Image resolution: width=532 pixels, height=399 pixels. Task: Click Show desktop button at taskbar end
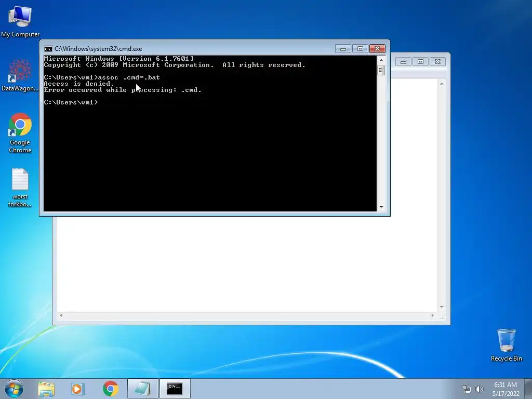click(x=528, y=389)
